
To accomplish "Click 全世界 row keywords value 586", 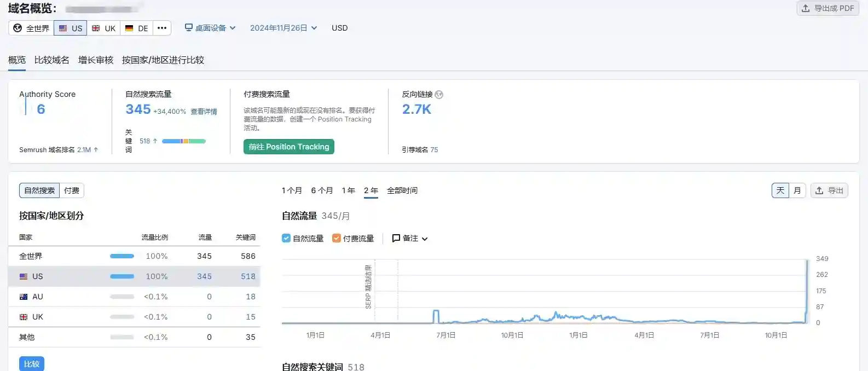I will click(248, 256).
